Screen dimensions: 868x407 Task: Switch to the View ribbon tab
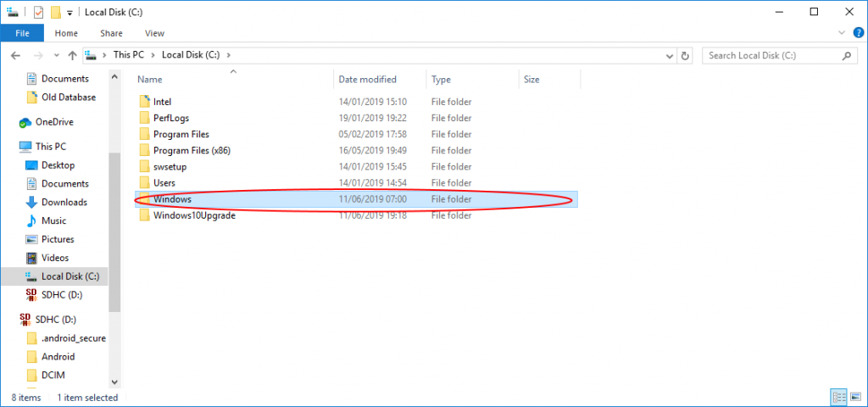154,33
